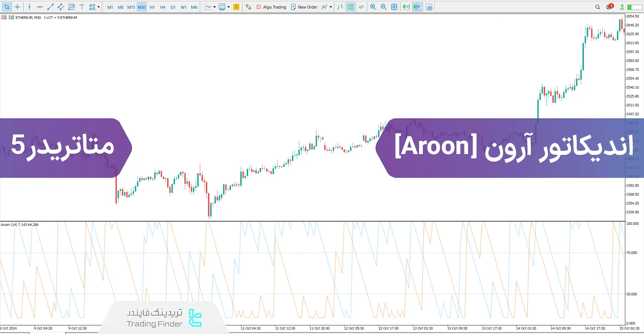644x334 pixels.
Task: Switch to M1 timeframe
Action: [x=110, y=7]
